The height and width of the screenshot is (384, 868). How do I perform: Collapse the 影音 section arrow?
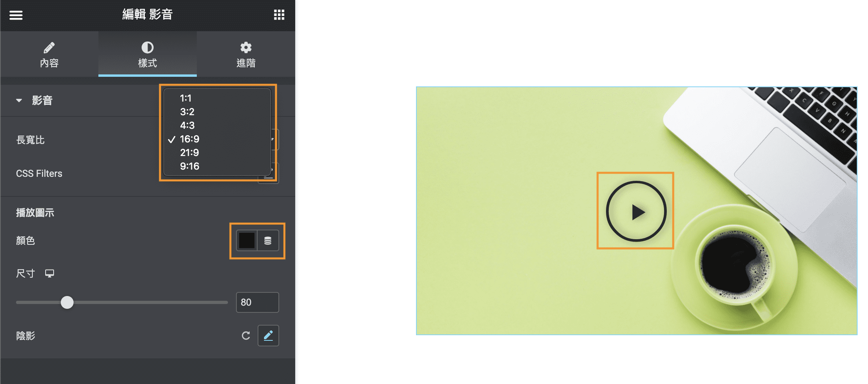pyautogui.click(x=19, y=100)
